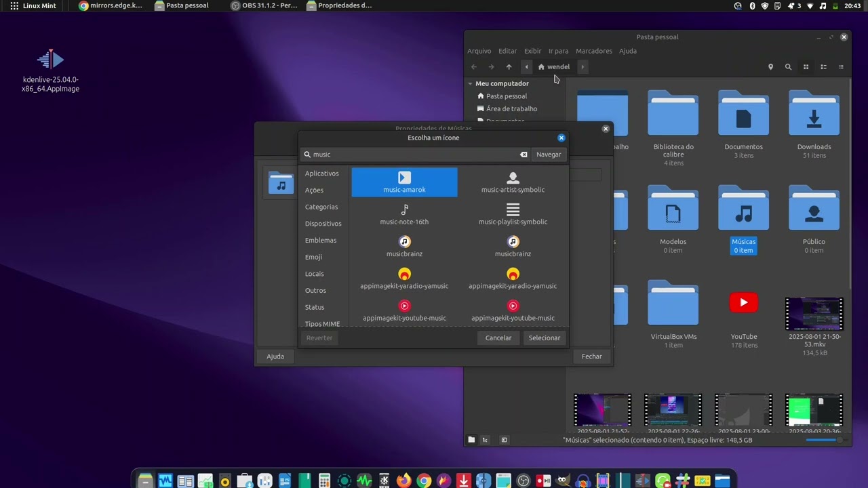Image resolution: width=868 pixels, height=488 pixels.
Task: Open OBS Studio from the dock
Action: [x=524, y=481]
